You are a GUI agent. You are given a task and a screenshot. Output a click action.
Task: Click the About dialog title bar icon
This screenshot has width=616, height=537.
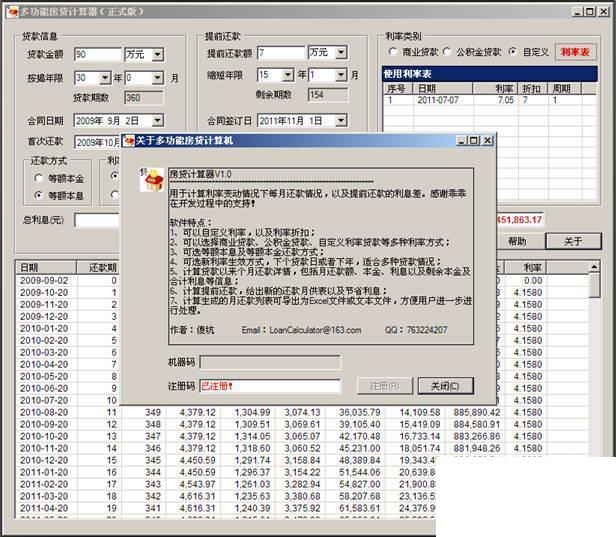[x=128, y=140]
